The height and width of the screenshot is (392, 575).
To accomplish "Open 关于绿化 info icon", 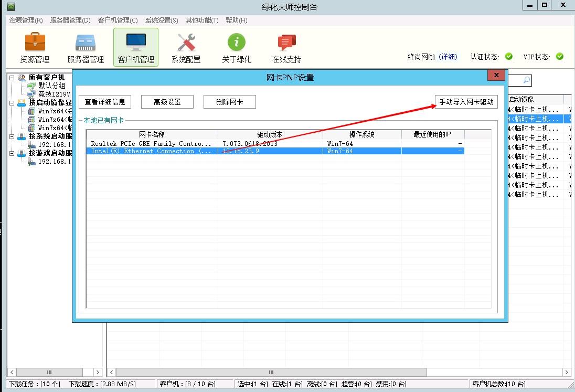I will [237, 43].
